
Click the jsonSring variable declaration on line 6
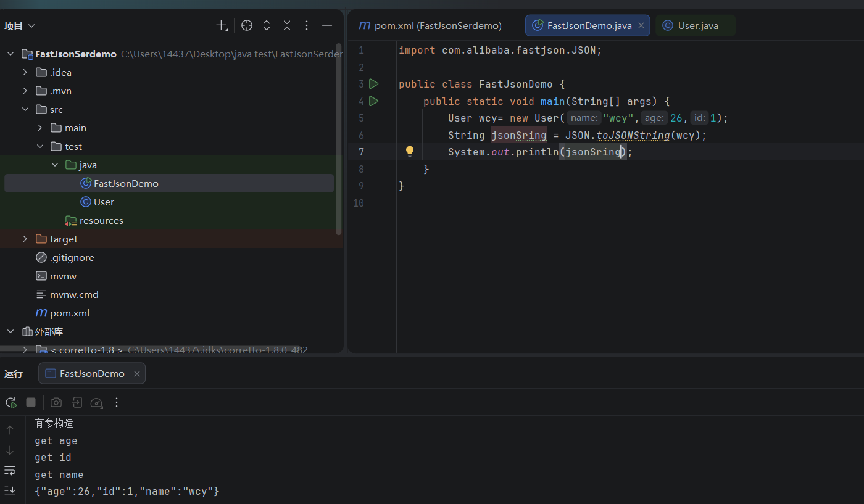(x=518, y=135)
